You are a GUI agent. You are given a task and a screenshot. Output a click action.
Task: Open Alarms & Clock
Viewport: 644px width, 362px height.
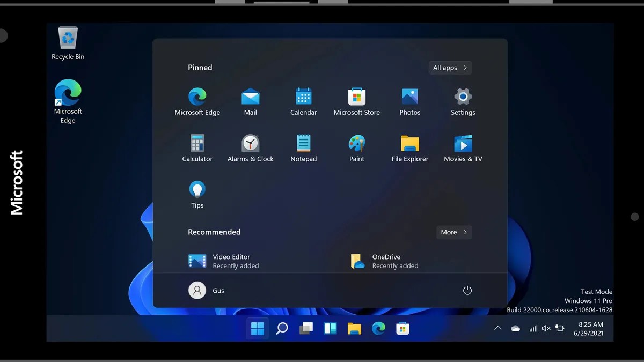click(x=250, y=149)
